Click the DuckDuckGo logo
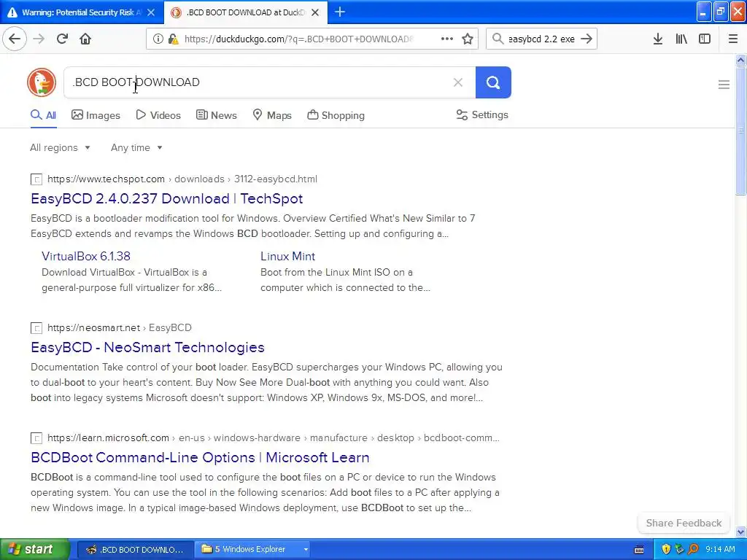This screenshot has height=560, width=747. coord(42,82)
